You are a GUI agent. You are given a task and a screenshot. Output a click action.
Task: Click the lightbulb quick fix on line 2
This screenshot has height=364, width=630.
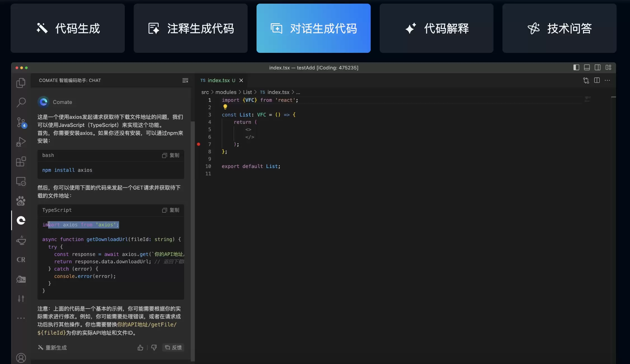225,107
